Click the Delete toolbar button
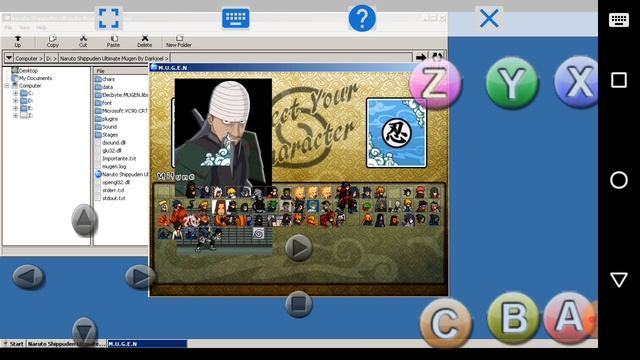 pos(144,41)
